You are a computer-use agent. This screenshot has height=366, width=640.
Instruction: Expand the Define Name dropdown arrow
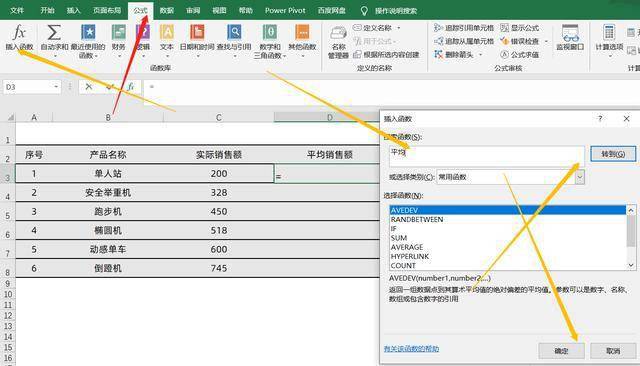click(x=399, y=28)
